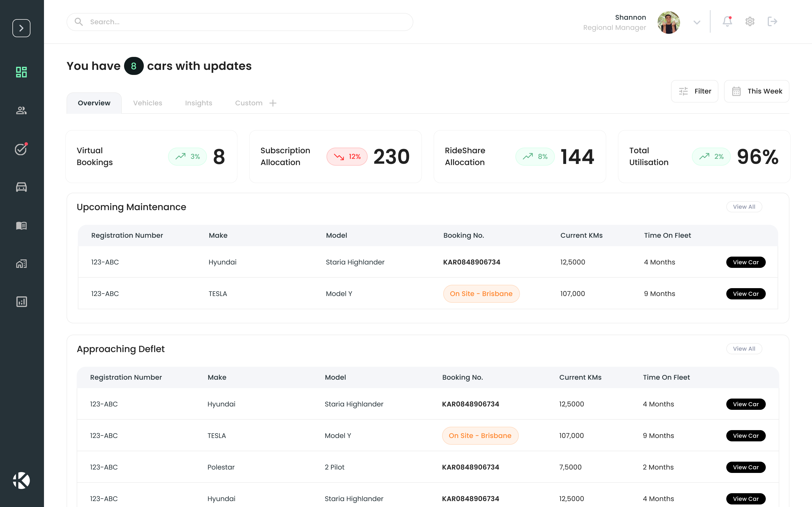This screenshot has height=507, width=812.
Task: Open notifications bell icon
Action: click(727, 21)
